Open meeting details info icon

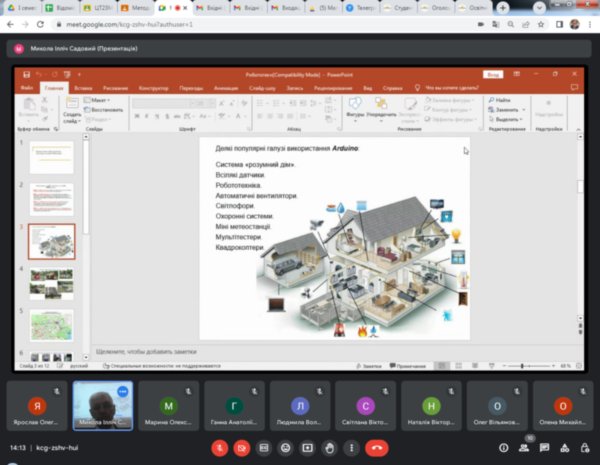504,449
